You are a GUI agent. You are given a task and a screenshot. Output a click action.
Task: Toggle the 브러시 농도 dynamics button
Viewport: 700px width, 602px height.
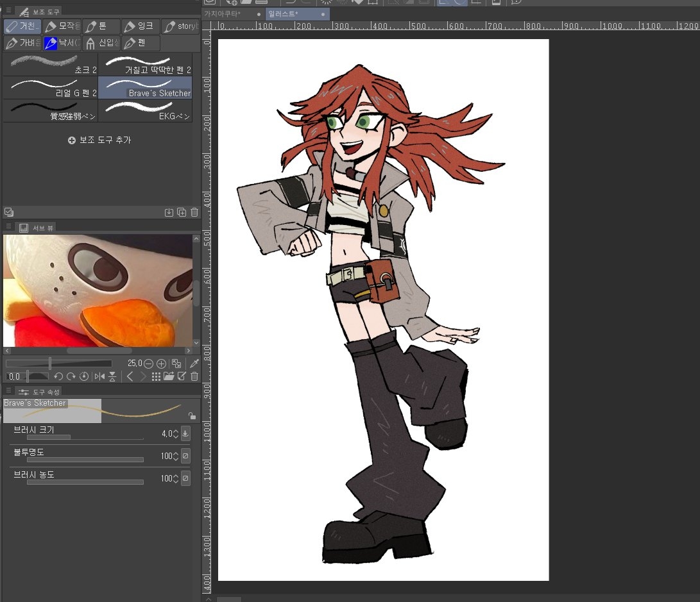pyautogui.click(x=185, y=478)
